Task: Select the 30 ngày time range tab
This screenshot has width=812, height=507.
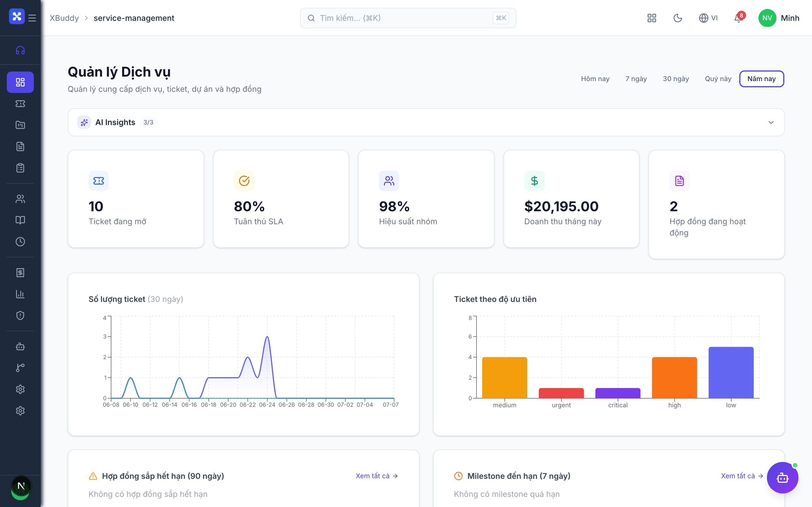Action: point(676,79)
